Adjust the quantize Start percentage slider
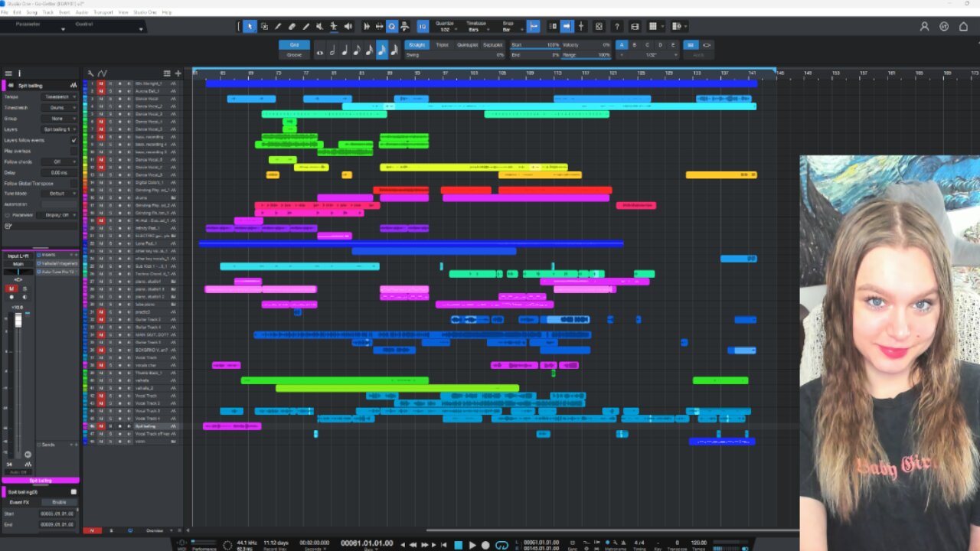The height and width of the screenshot is (551, 980). point(535,45)
